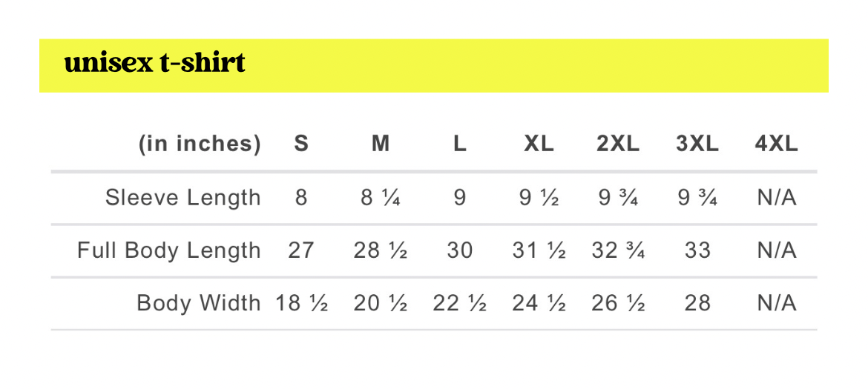Select the 4XL size column header
868x389 pixels.
pyautogui.click(x=777, y=144)
